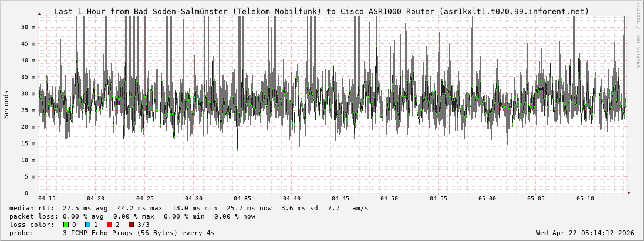This screenshot has width=644, height=241.
Task: Select the 04:35 time axis label
Action: 242,199
